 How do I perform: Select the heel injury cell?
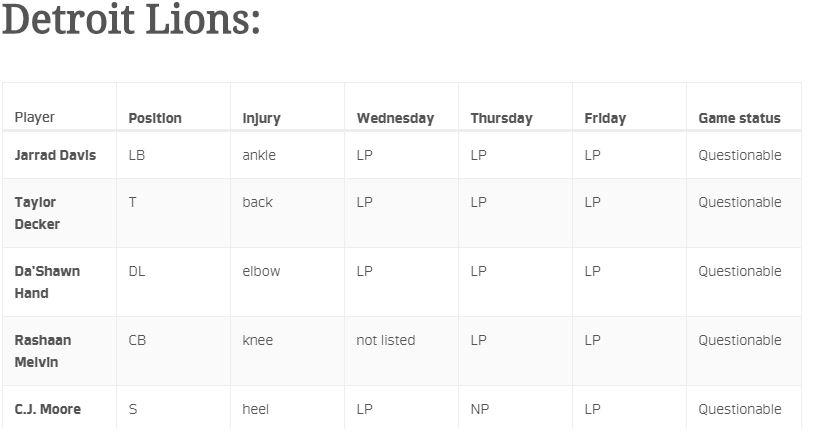tap(255, 409)
